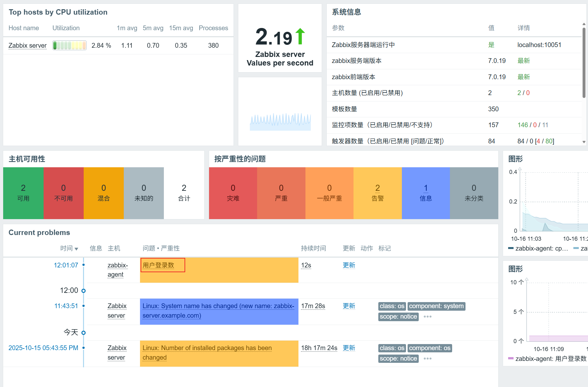This screenshot has height=387, width=588.
Task: Click the total hosts count tile
Action: point(184,193)
